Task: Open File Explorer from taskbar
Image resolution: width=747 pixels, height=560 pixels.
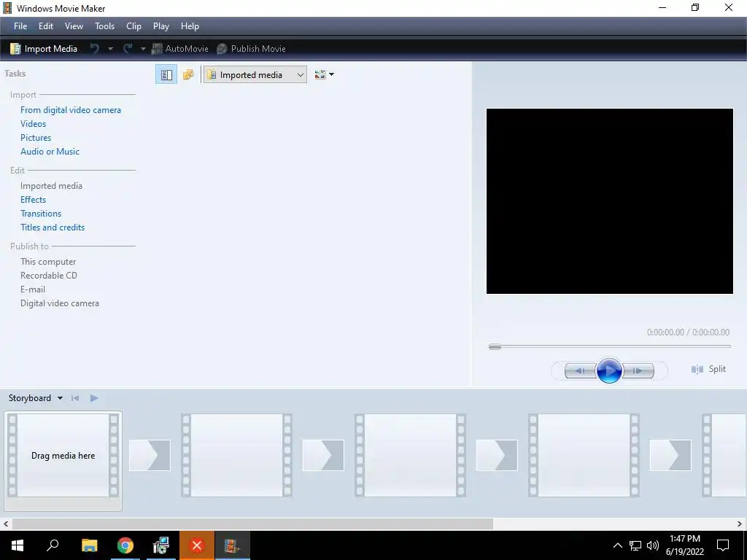Action: pos(89,545)
